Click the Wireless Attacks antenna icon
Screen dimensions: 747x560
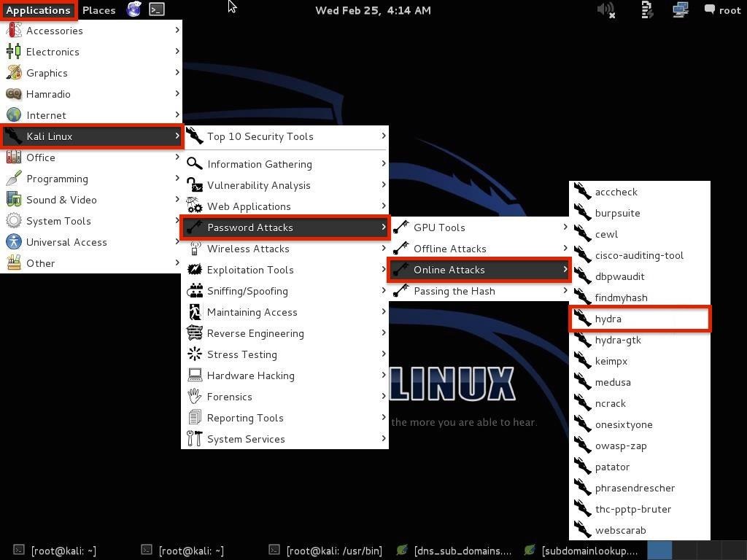tap(194, 248)
